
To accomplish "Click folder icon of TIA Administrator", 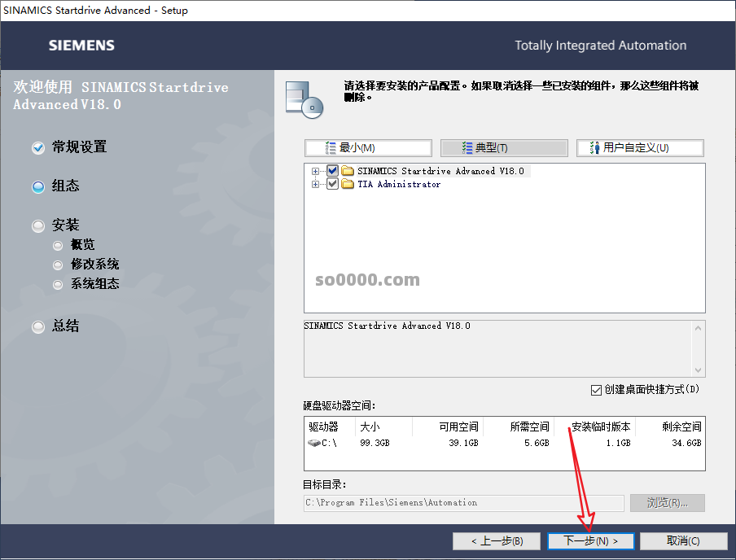I will click(348, 184).
